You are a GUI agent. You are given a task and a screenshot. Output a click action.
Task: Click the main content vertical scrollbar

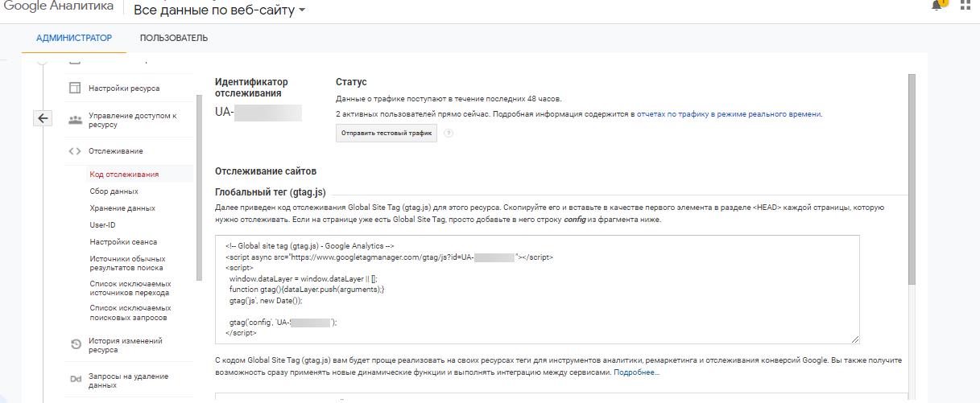pyautogui.click(x=912, y=179)
